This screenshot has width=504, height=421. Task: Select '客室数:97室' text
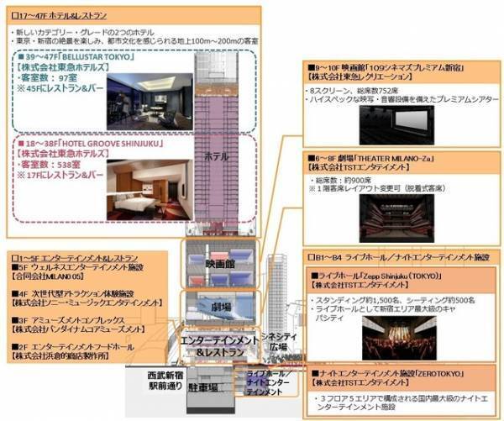[x=47, y=78]
